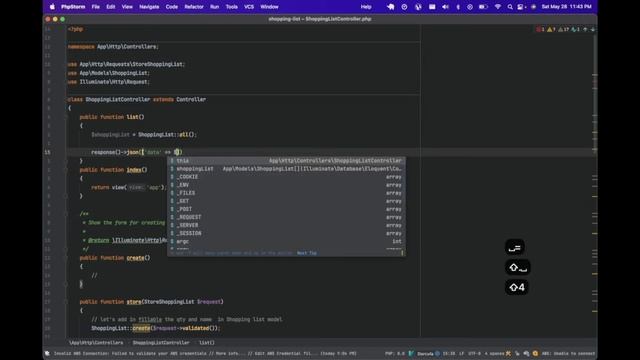Viewport: 640px width, 360px height.
Task: Click the volume icon in the menu bar
Action: tap(445, 7)
